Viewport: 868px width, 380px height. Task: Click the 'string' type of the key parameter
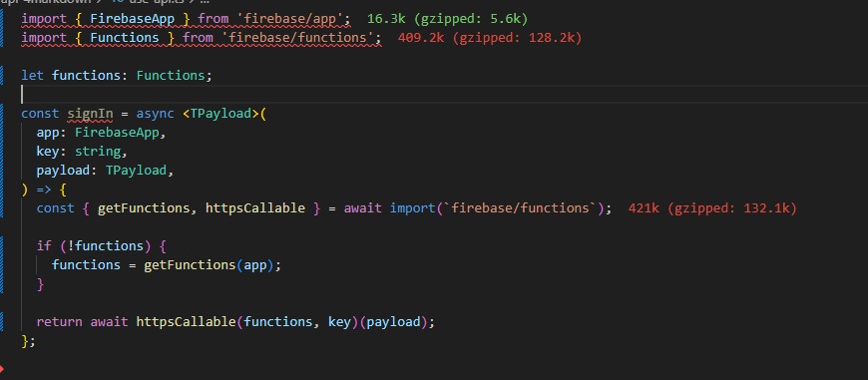[x=98, y=152]
